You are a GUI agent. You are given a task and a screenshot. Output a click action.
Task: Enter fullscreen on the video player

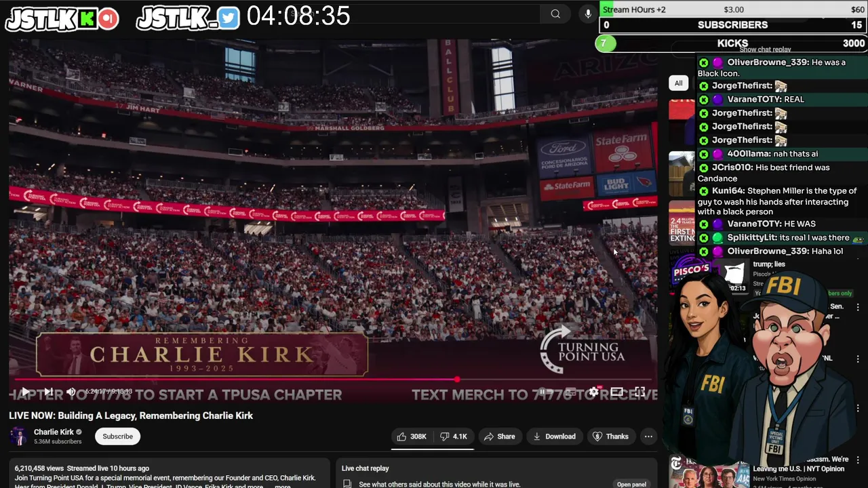(x=639, y=392)
